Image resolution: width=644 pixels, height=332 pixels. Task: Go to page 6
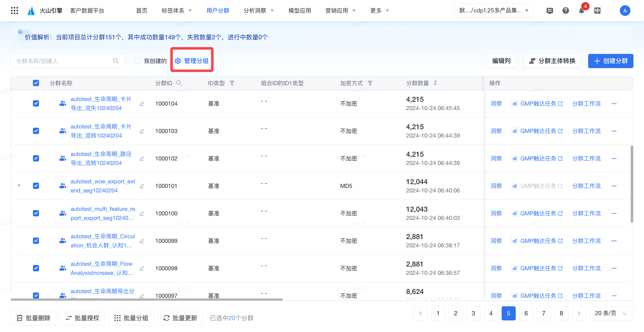[x=526, y=313]
